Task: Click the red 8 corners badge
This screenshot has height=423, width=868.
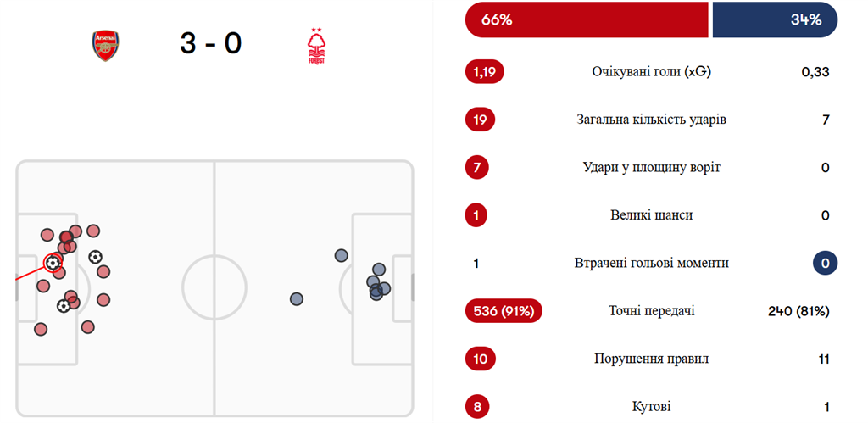Action: [476, 407]
